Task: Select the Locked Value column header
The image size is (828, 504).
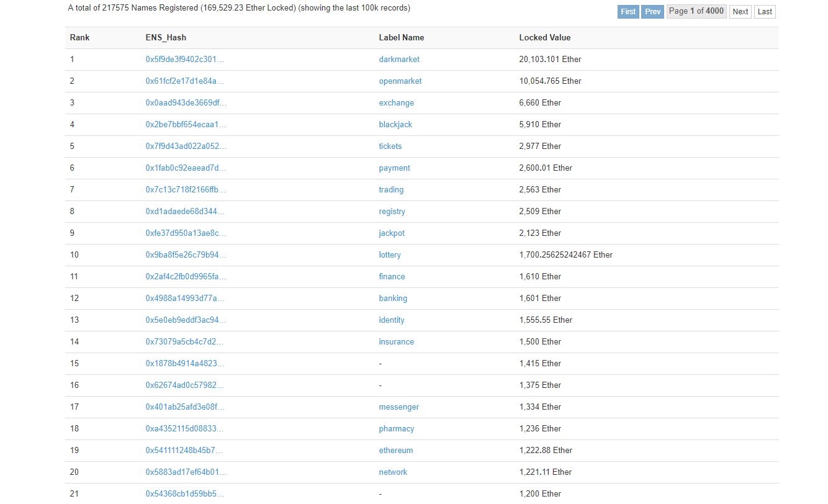Action: click(x=545, y=38)
